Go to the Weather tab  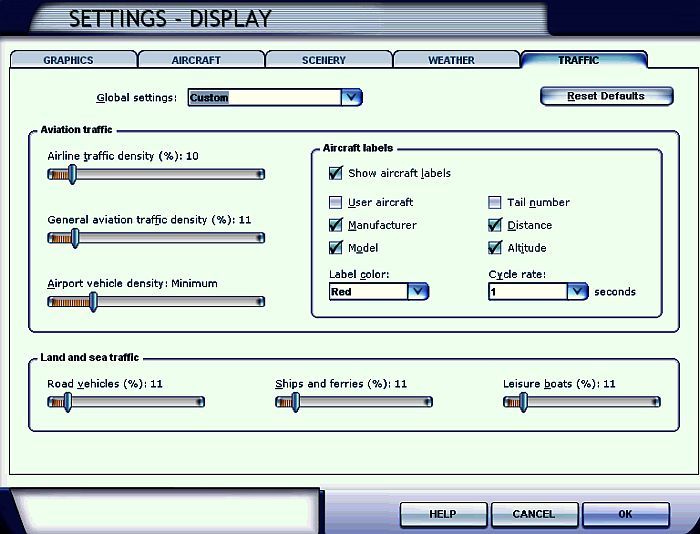tap(452, 60)
